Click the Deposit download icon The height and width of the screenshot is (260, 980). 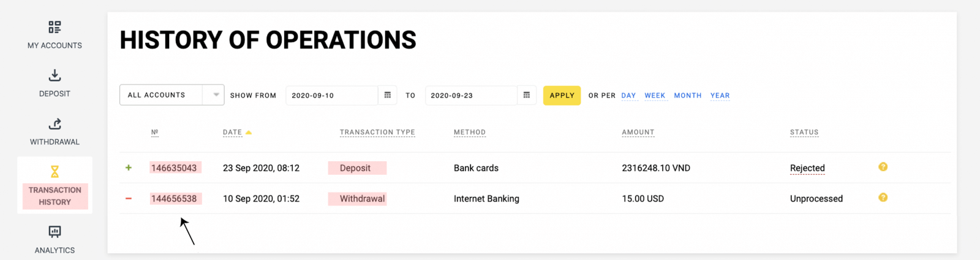coord(55,75)
